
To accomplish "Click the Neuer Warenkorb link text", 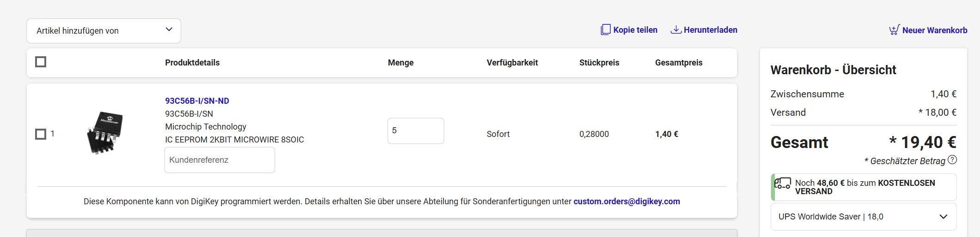I will [934, 30].
